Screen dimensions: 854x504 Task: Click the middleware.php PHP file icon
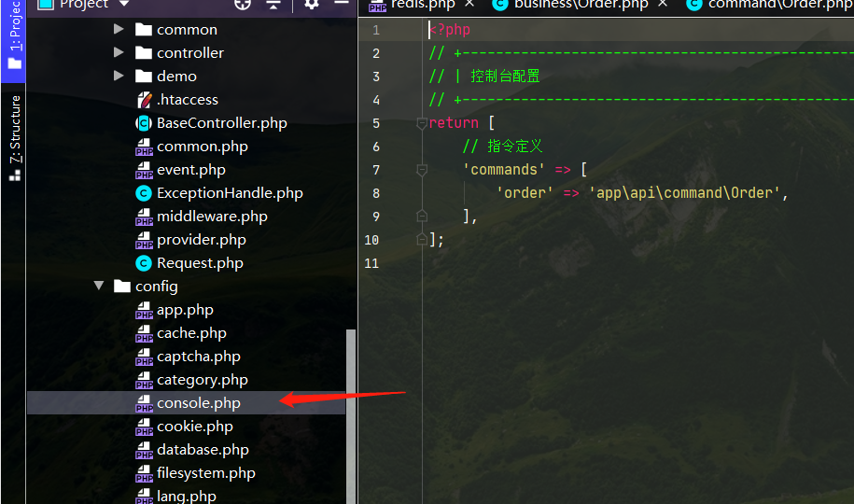(144, 217)
